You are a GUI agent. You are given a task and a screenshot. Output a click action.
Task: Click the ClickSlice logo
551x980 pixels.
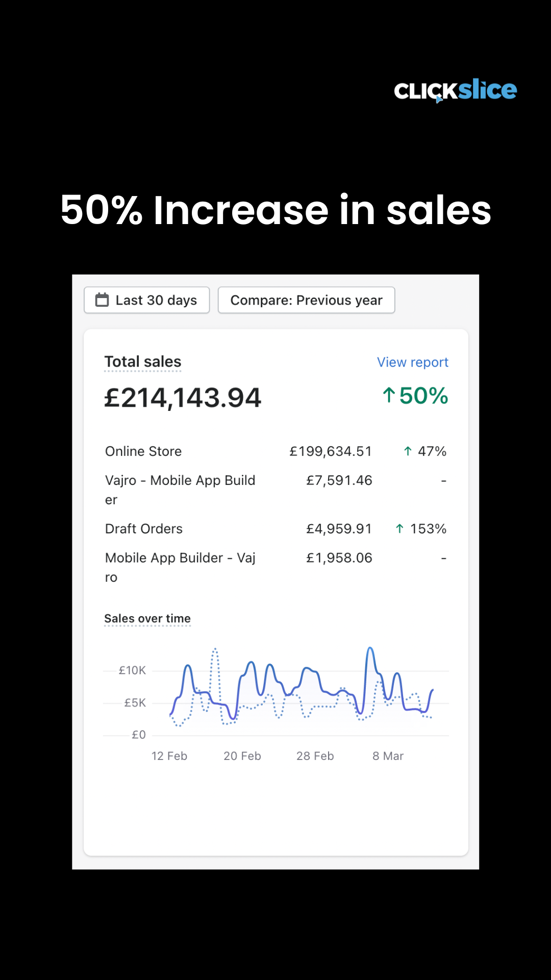(x=455, y=91)
